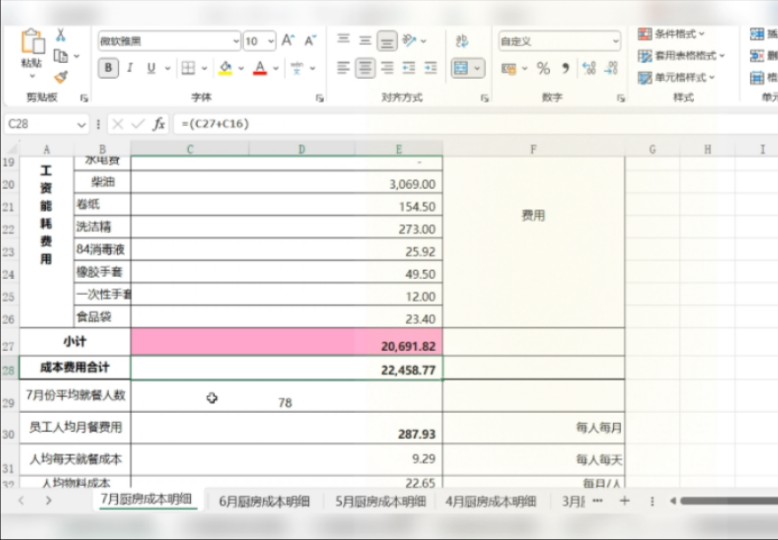This screenshot has width=778, height=540.
Task: Add a new sheet with plus
Action: pos(625,501)
